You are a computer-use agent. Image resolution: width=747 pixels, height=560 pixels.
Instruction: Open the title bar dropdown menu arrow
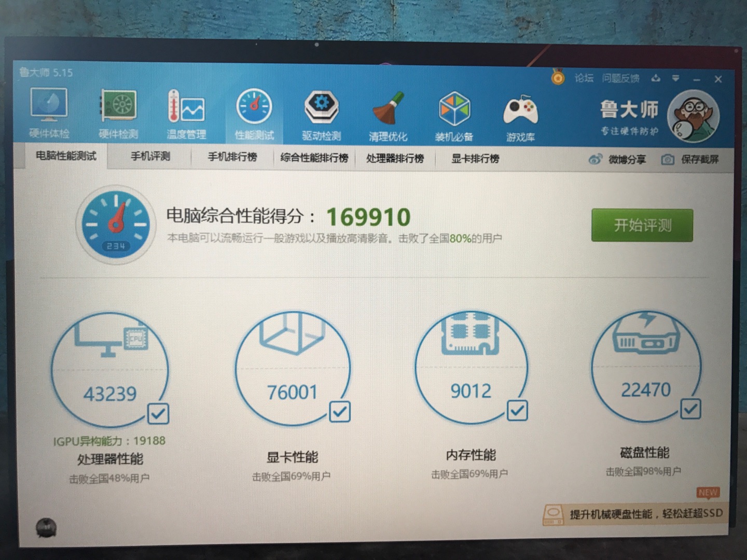(x=675, y=78)
